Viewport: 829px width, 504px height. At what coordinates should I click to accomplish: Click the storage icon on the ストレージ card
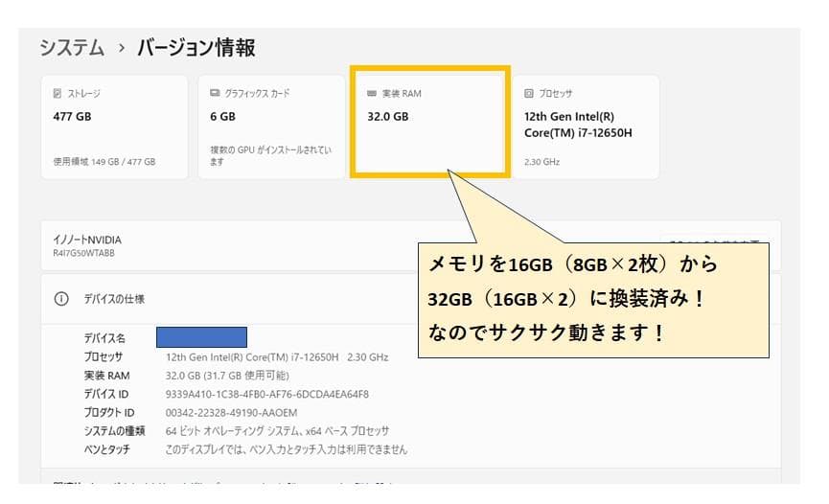(x=58, y=93)
